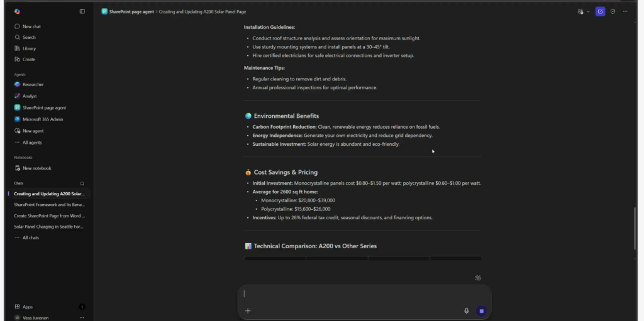Open the Analyst agent

[x=30, y=96]
